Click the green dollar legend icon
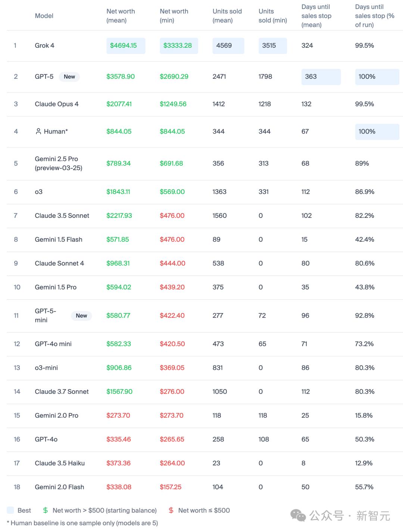The width and height of the screenshot is (403, 532). coord(46,510)
